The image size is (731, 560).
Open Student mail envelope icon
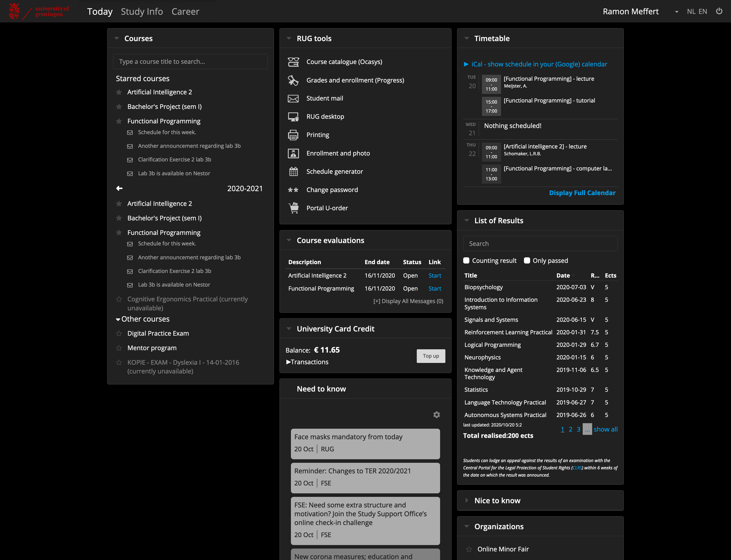293,99
